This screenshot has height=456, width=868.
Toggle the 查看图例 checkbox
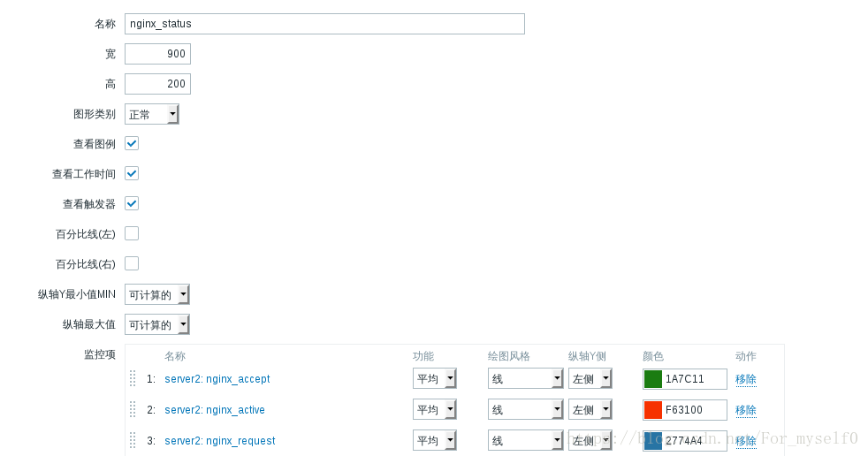[x=132, y=143]
